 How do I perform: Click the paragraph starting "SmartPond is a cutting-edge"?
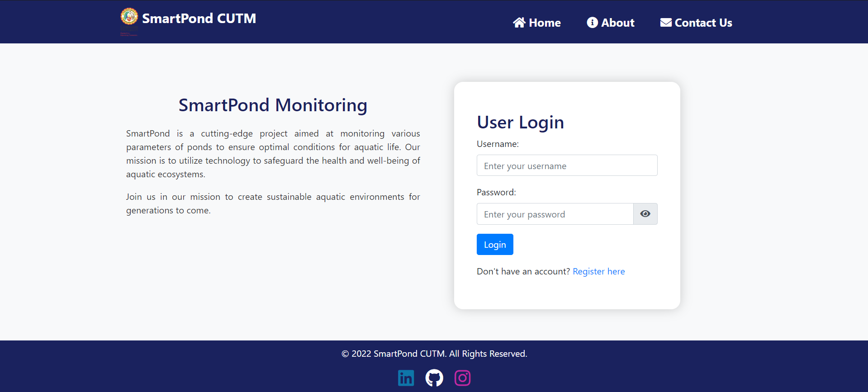pos(273,154)
